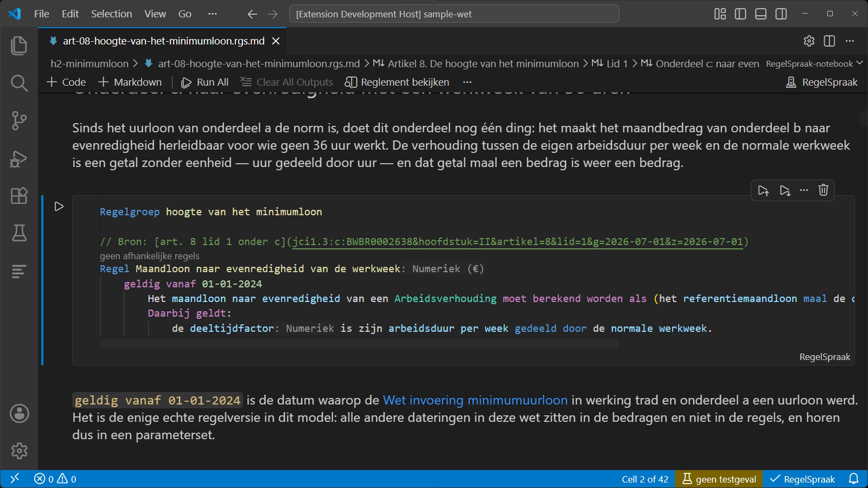The image size is (868, 488).
Task: Open Testing flask view
Action: [19, 233]
